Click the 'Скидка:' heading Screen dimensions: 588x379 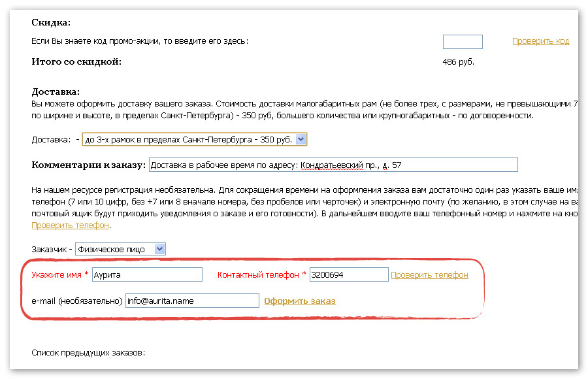[51, 22]
